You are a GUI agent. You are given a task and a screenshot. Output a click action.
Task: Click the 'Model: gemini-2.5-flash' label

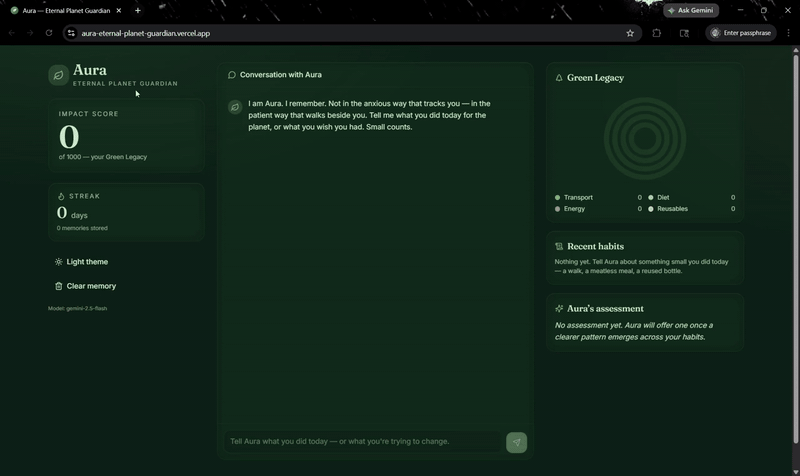coord(78,308)
